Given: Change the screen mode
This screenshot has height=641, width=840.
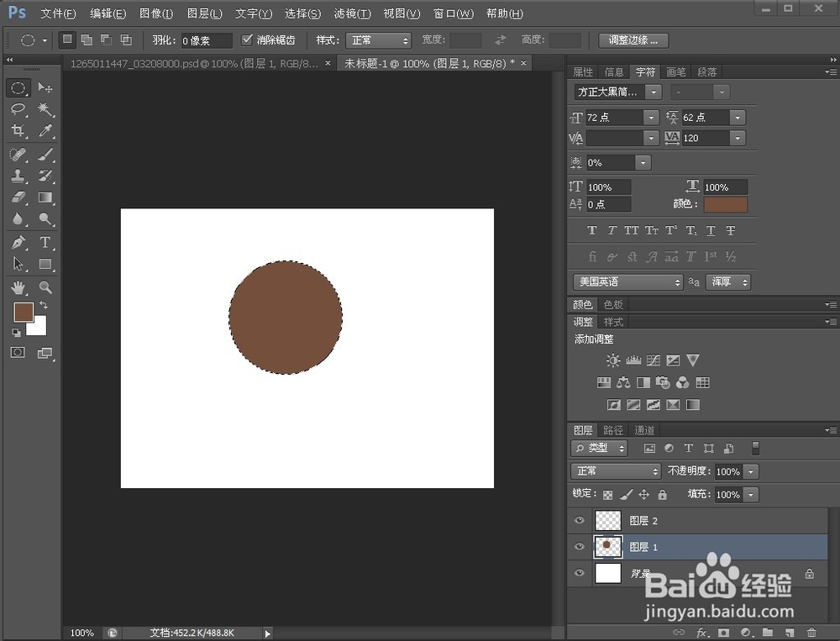Looking at the screenshot, I should [45, 353].
